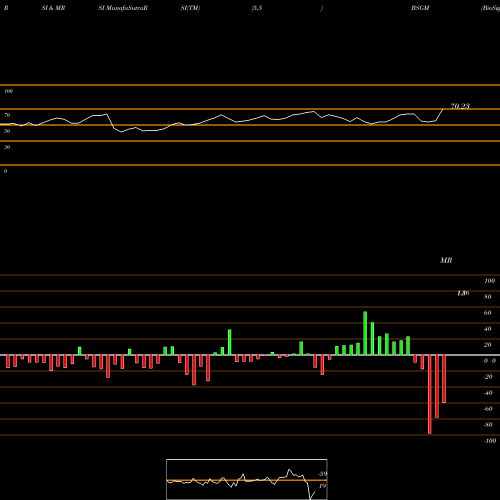Click the RSI value label 70.23
This screenshot has height=500, width=500.
click(x=460, y=106)
